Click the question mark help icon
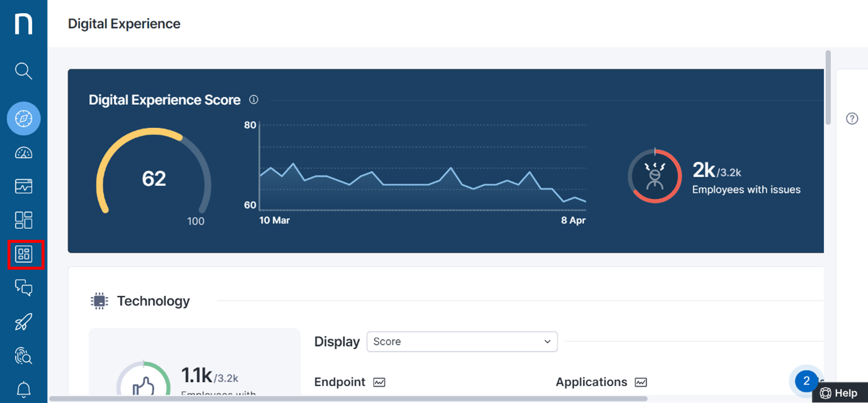 coord(852,119)
